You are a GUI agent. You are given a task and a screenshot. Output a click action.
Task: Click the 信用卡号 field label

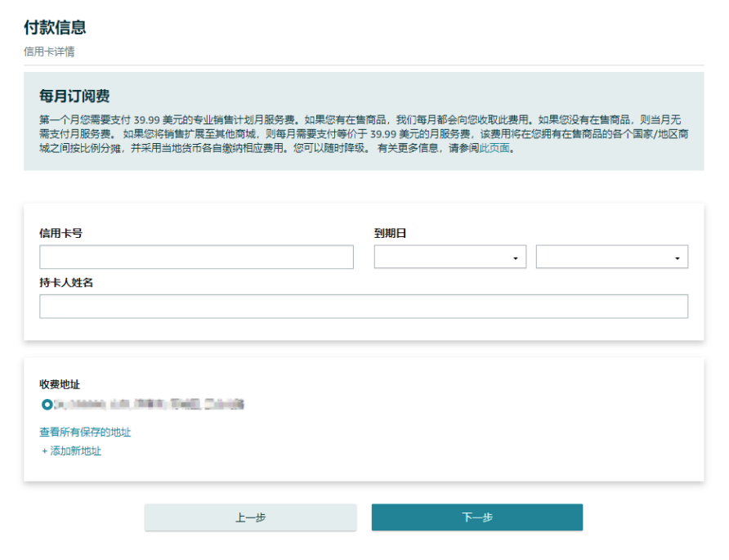point(61,233)
